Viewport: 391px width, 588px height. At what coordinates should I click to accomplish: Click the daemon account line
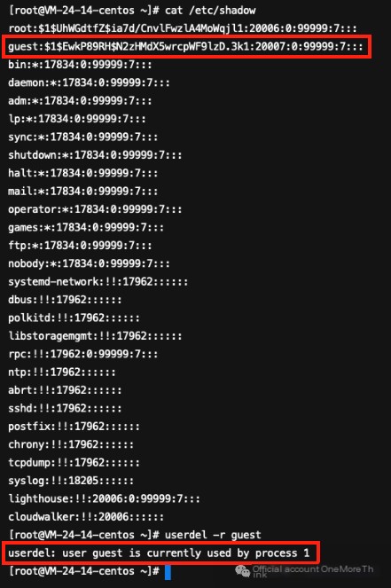point(90,82)
